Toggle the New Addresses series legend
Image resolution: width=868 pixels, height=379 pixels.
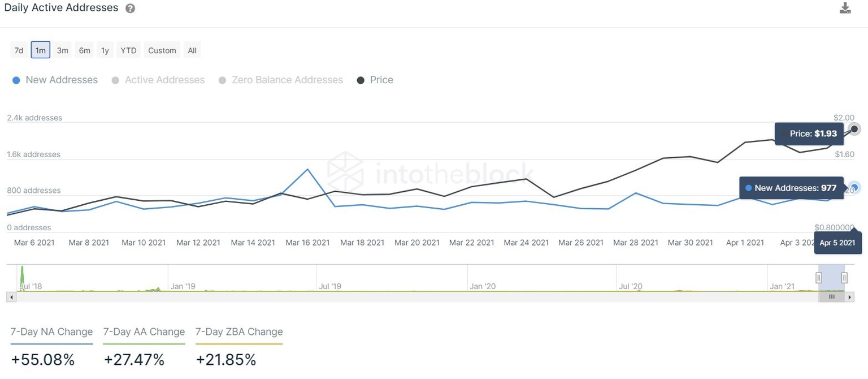click(55, 80)
